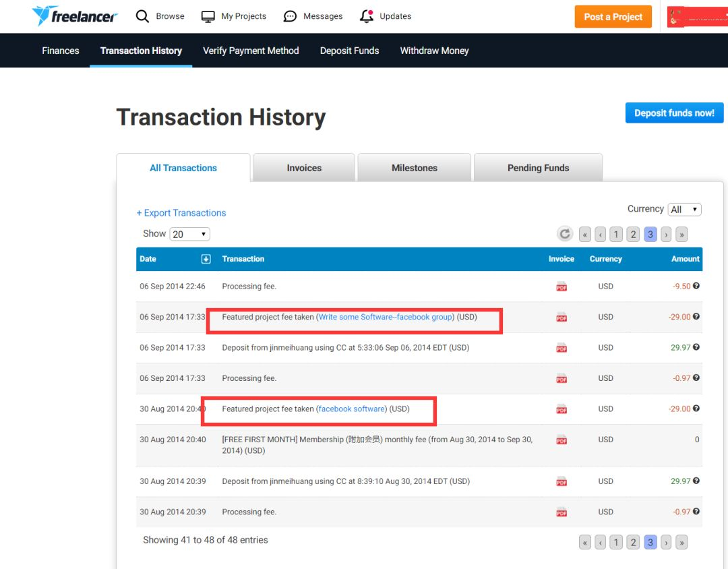728x569 pixels.
Task: Open Browse search icon
Action: (x=142, y=16)
